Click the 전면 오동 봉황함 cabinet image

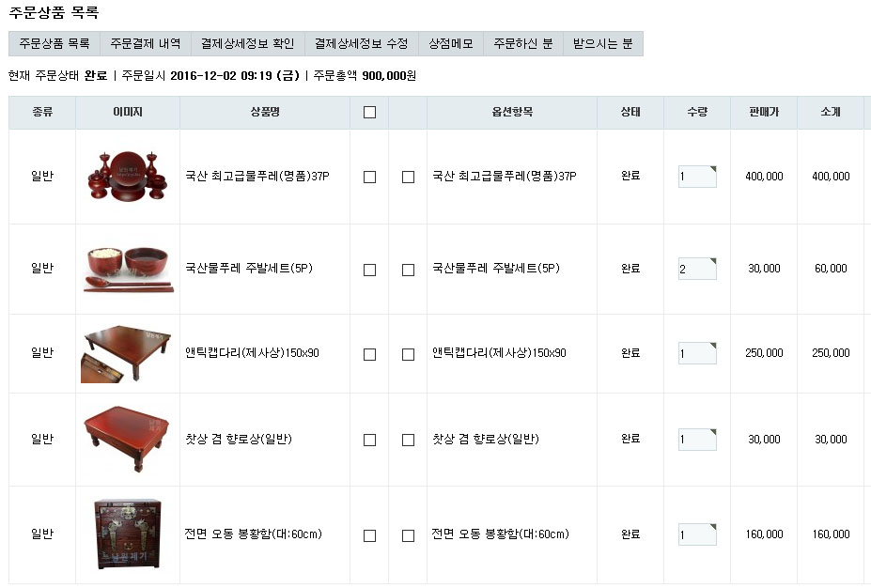click(x=127, y=534)
